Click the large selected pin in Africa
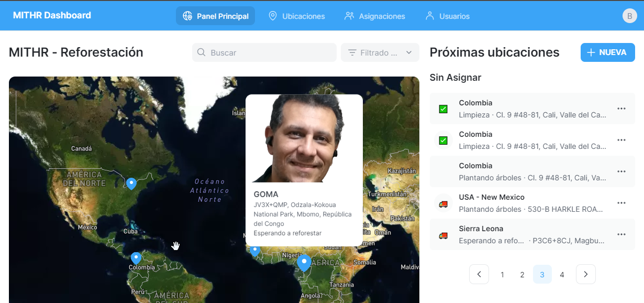This screenshot has height=303, width=644. pos(304,262)
